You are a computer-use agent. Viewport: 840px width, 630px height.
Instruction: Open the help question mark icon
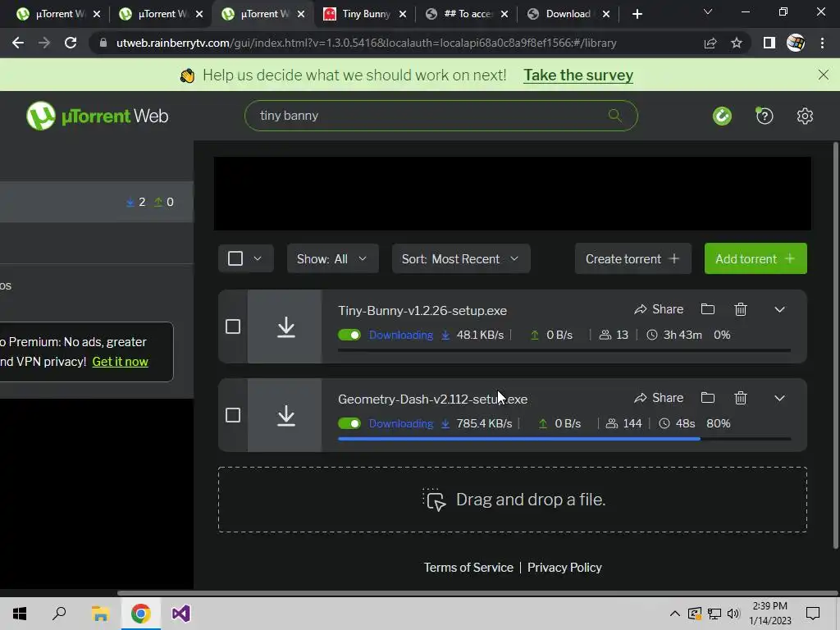tap(764, 116)
